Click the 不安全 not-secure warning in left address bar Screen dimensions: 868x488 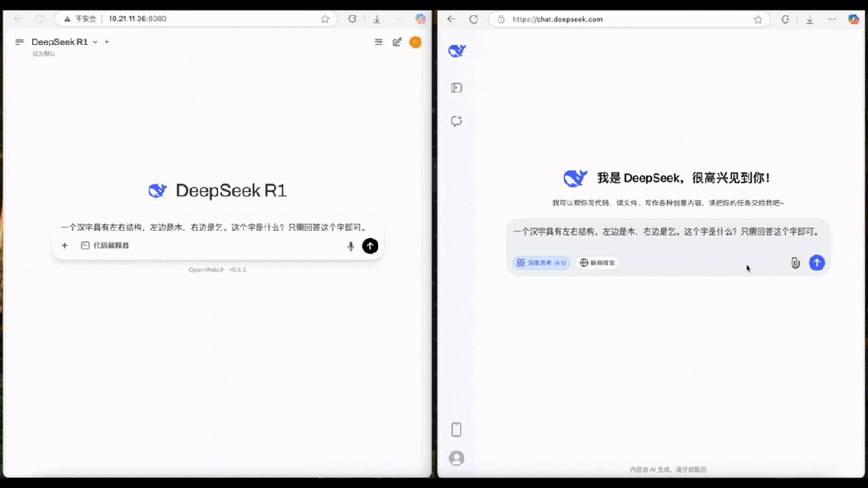[x=80, y=18]
